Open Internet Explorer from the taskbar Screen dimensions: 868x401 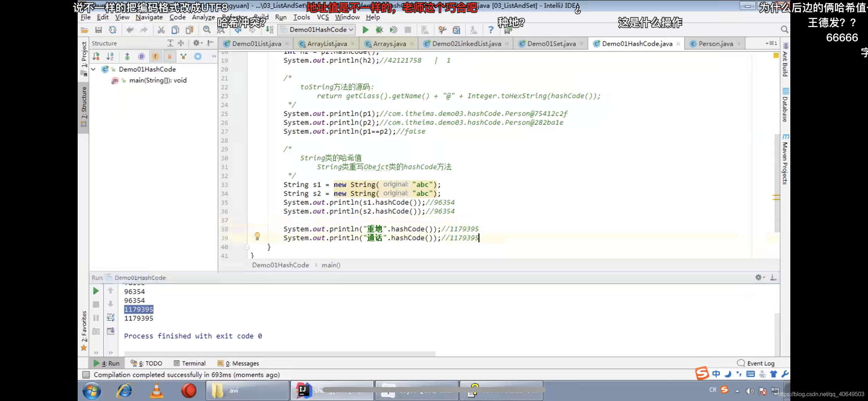(124, 391)
